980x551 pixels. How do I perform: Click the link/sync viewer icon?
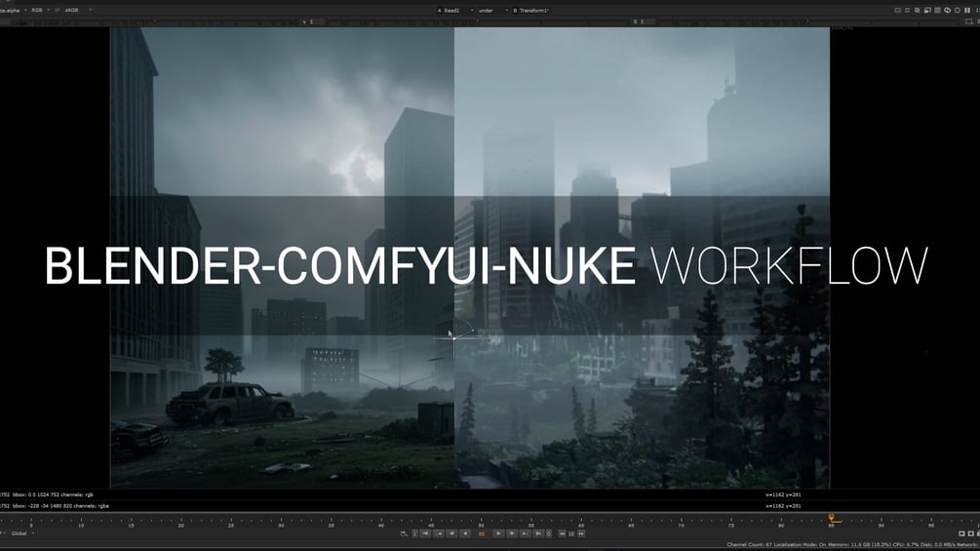point(947,10)
